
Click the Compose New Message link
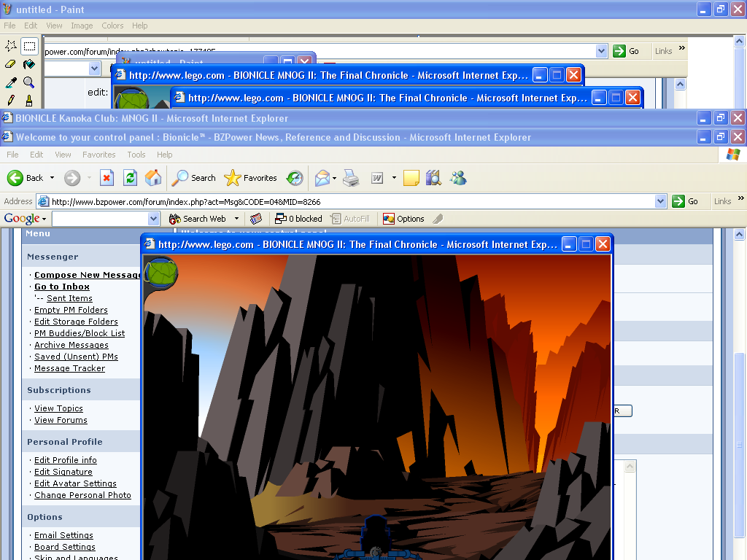click(x=88, y=275)
